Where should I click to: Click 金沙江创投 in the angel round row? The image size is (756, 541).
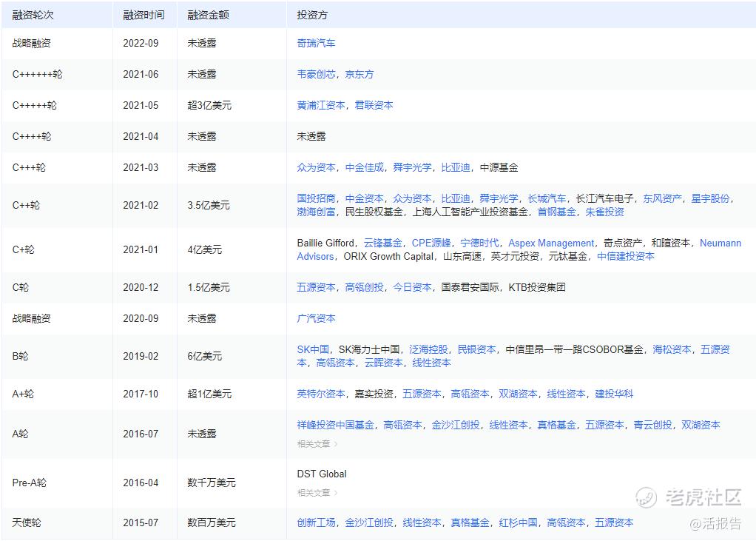(369, 522)
